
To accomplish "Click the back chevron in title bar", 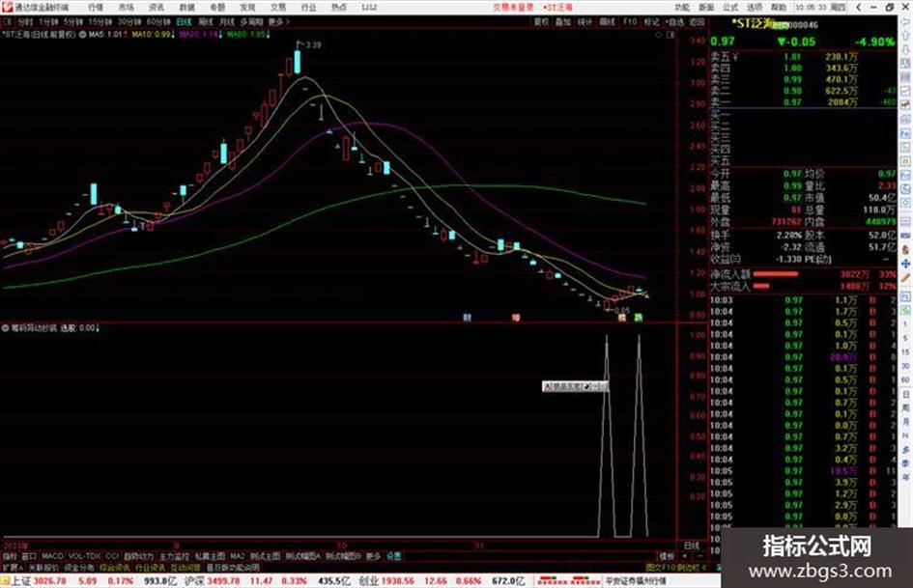I will pyautogui.click(x=859, y=7).
